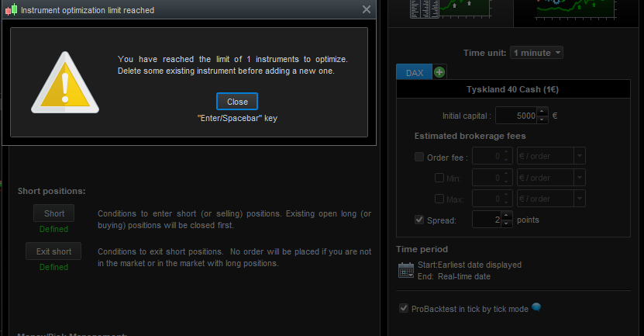Click the yellow warning triangle icon
This screenshot has width=644, height=336.
(x=65, y=82)
